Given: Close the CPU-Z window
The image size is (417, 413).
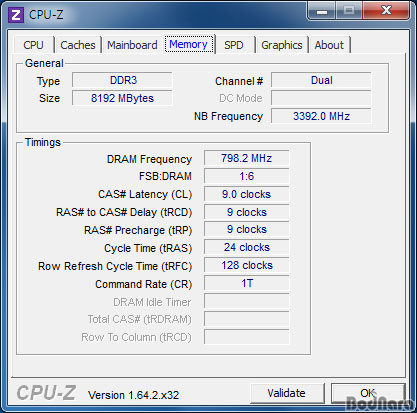Looking at the screenshot, I should coord(386,11).
